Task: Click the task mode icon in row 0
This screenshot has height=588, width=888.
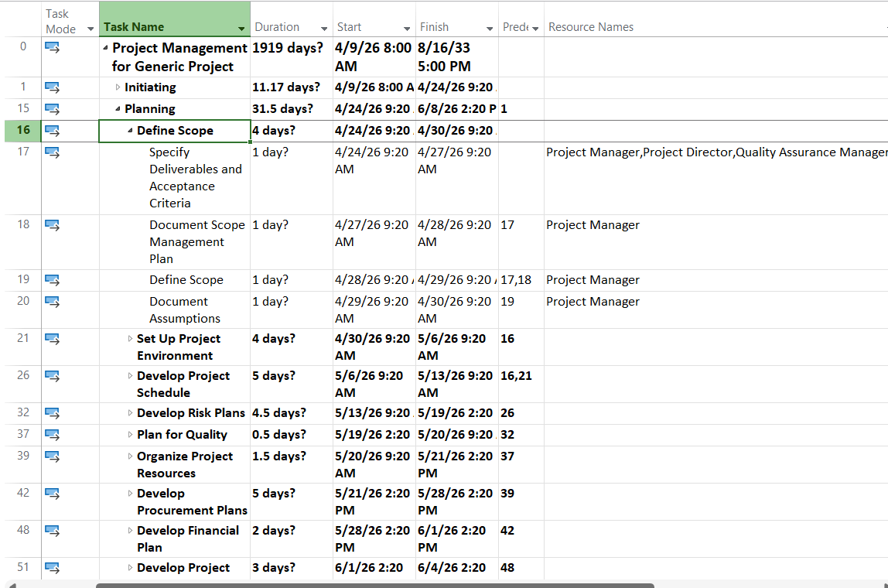Action: [x=52, y=48]
